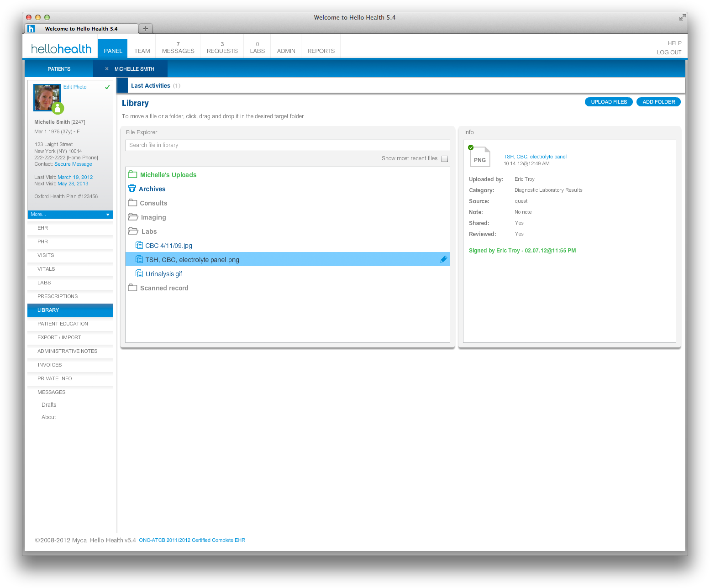
Task: Open the Archives trash icon
Action: tap(132, 188)
